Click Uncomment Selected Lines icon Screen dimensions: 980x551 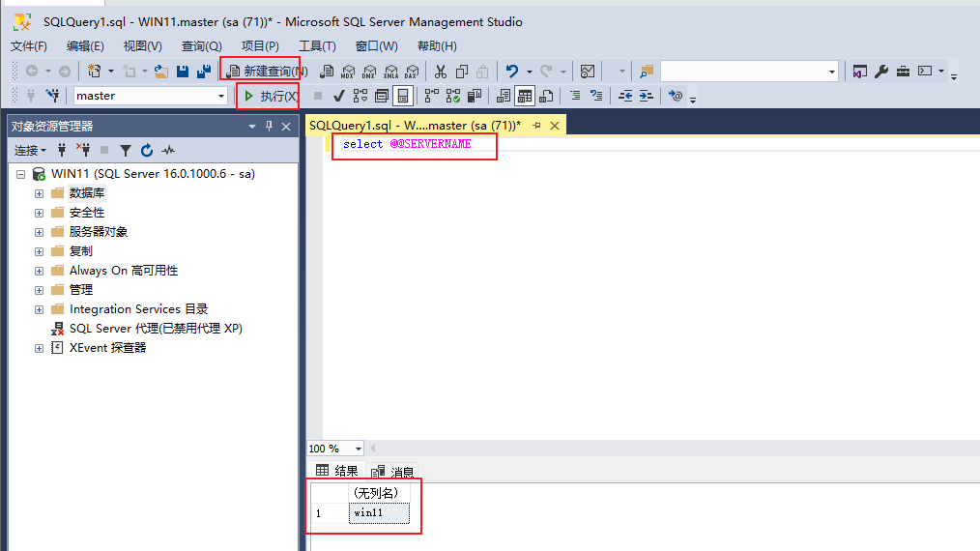(x=596, y=96)
